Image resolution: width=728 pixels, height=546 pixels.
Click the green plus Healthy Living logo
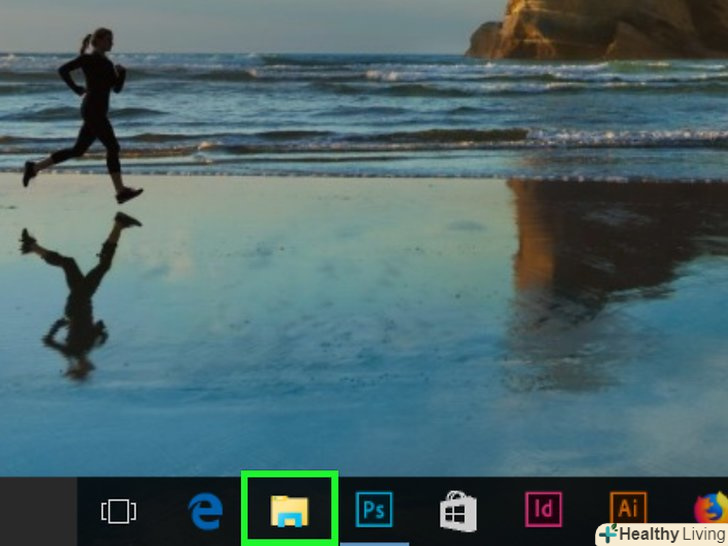608,533
